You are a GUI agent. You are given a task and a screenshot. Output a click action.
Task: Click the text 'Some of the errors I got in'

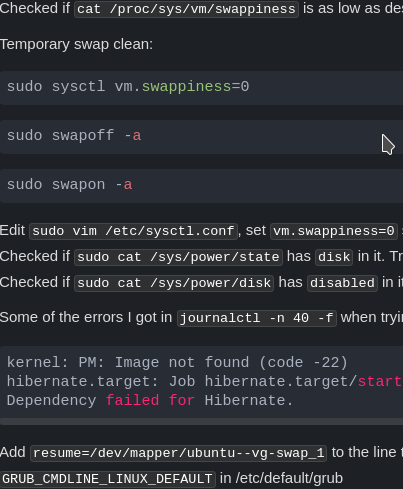click(x=86, y=317)
